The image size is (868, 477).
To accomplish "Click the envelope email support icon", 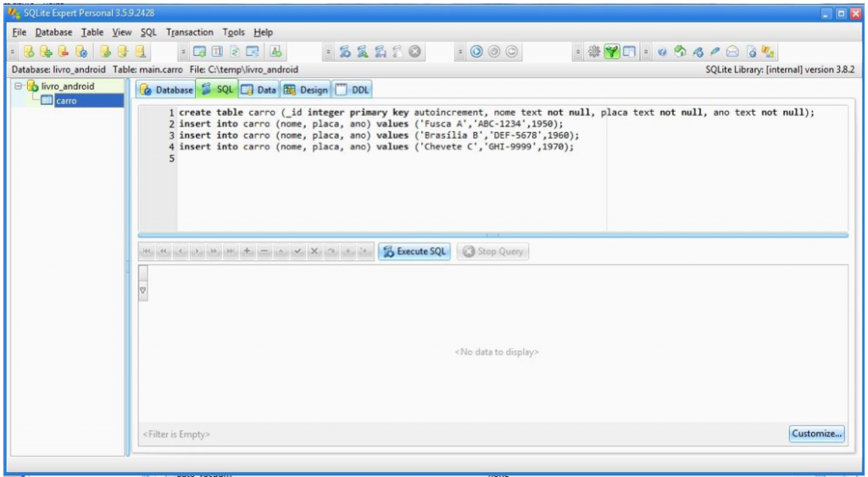I will tap(732, 52).
